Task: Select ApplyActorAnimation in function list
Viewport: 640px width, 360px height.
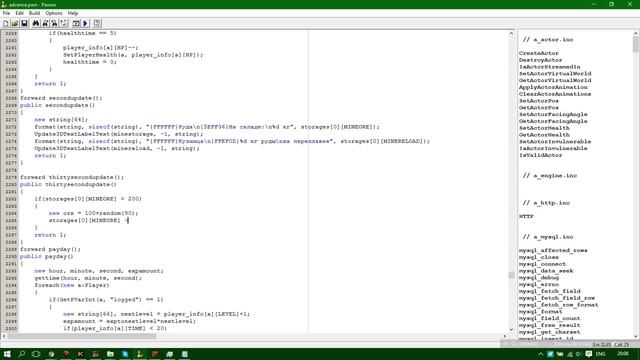Action: pyautogui.click(x=553, y=87)
